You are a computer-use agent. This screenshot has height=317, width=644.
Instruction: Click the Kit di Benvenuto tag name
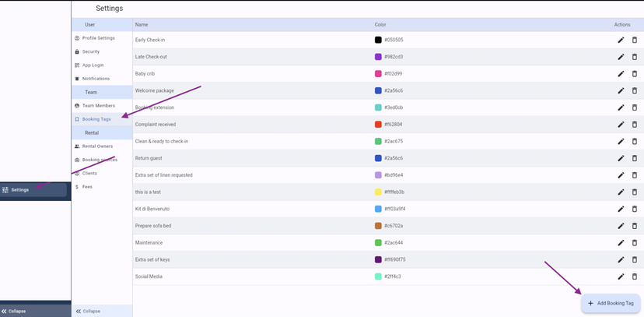point(152,209)
